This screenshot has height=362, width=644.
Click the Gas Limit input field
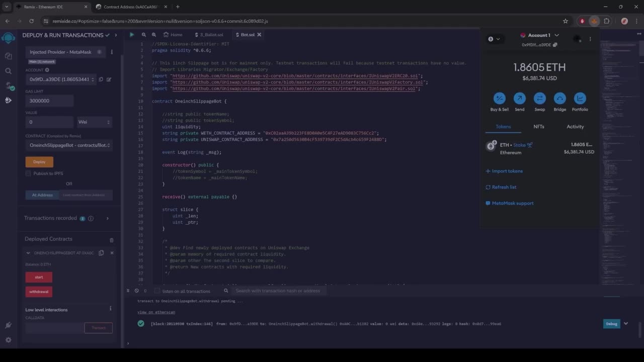pyautogui.click(x=49, y=101)
